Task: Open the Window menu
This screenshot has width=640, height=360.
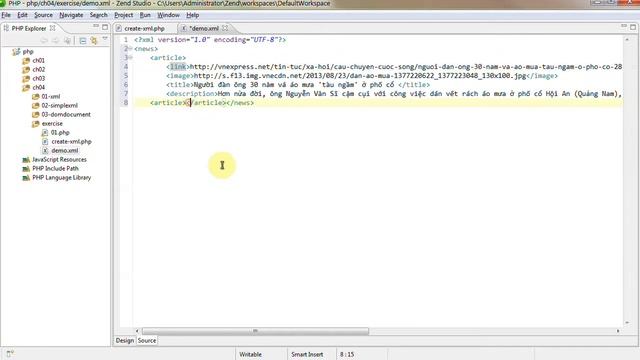Action: pos(169,15)
